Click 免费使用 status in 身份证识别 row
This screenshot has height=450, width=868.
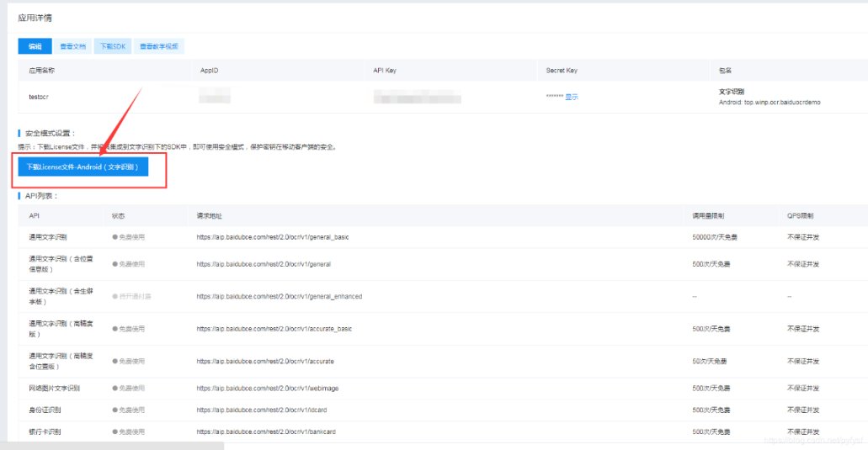[x=129, y=410]
